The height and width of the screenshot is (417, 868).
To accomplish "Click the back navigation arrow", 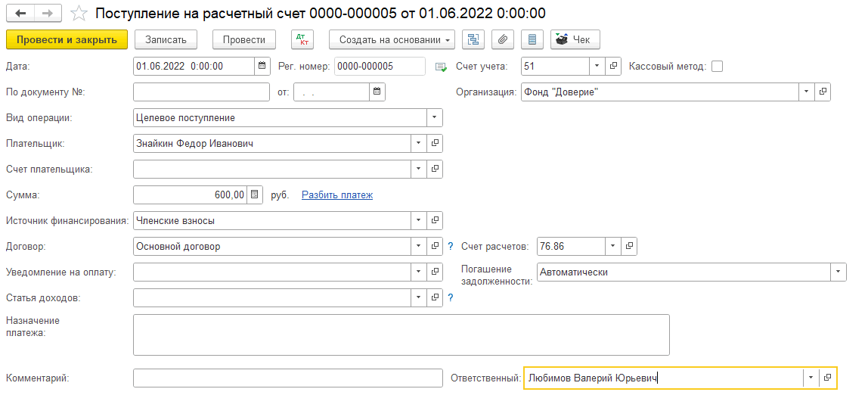I will tap(20, 14).
